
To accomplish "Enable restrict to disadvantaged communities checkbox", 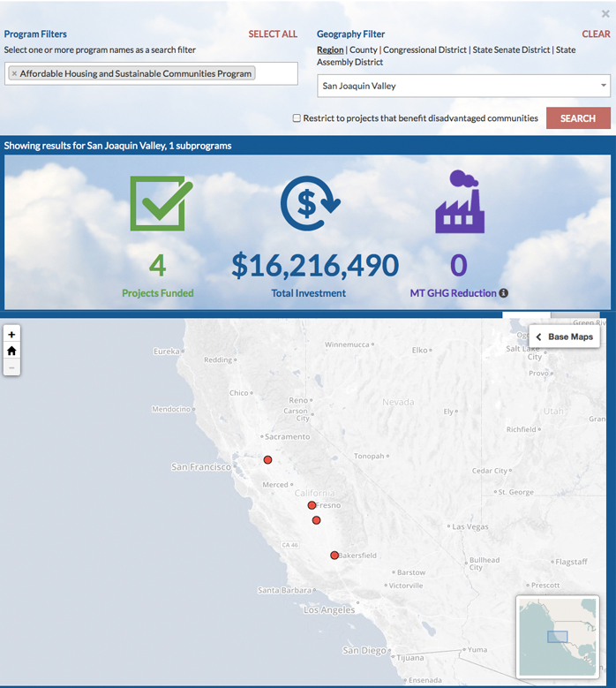I will tap(297, 118).
